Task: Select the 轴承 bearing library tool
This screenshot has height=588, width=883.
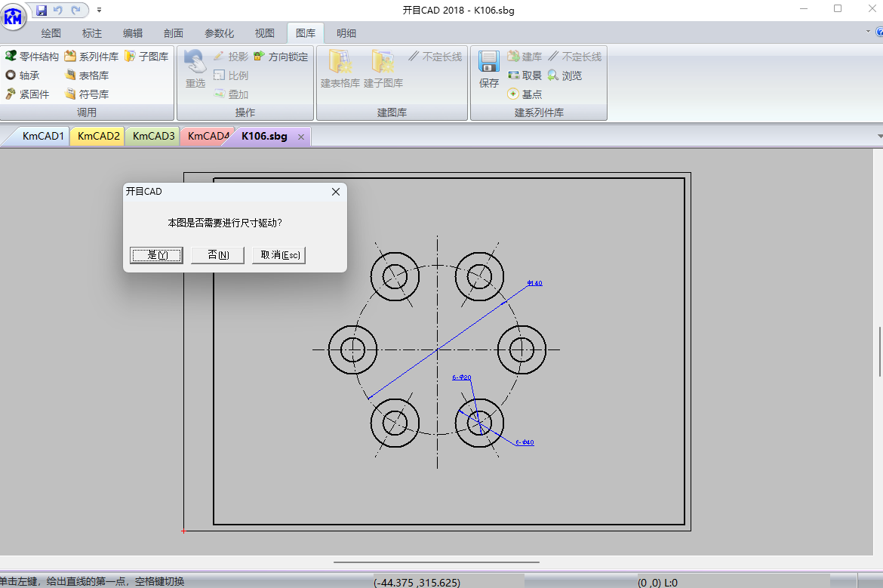Action: pos(28,75)
